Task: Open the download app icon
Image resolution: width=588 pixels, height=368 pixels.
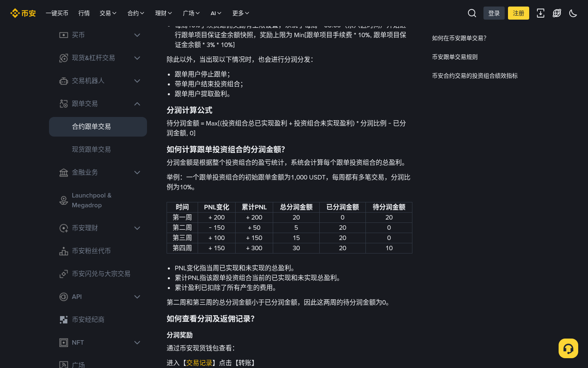Action: click(x=541, y=13)
